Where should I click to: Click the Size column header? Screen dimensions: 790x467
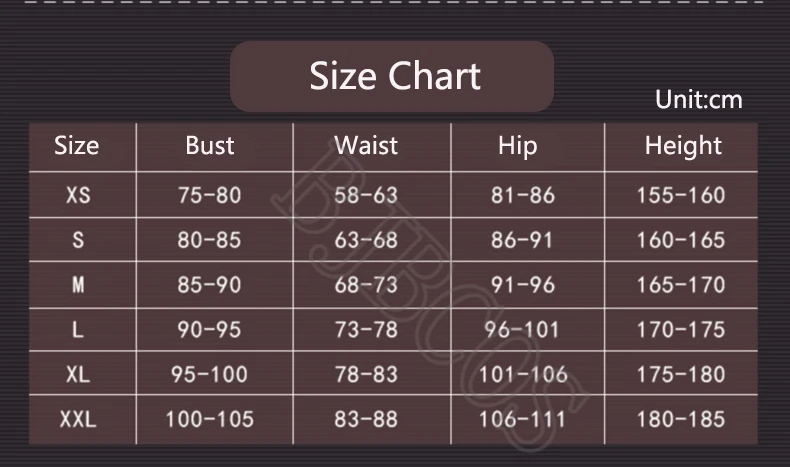coord(77,146)
